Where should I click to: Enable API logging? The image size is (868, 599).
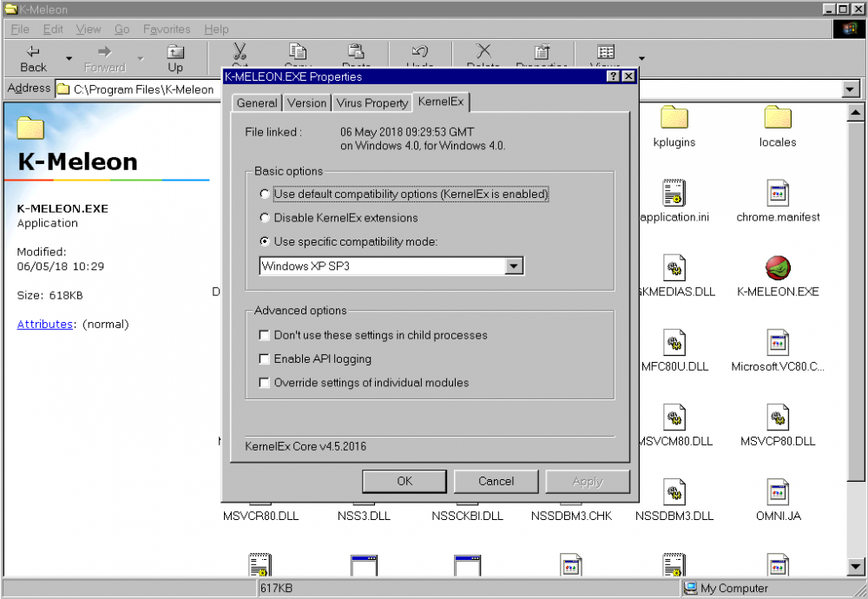pos(265,359)
